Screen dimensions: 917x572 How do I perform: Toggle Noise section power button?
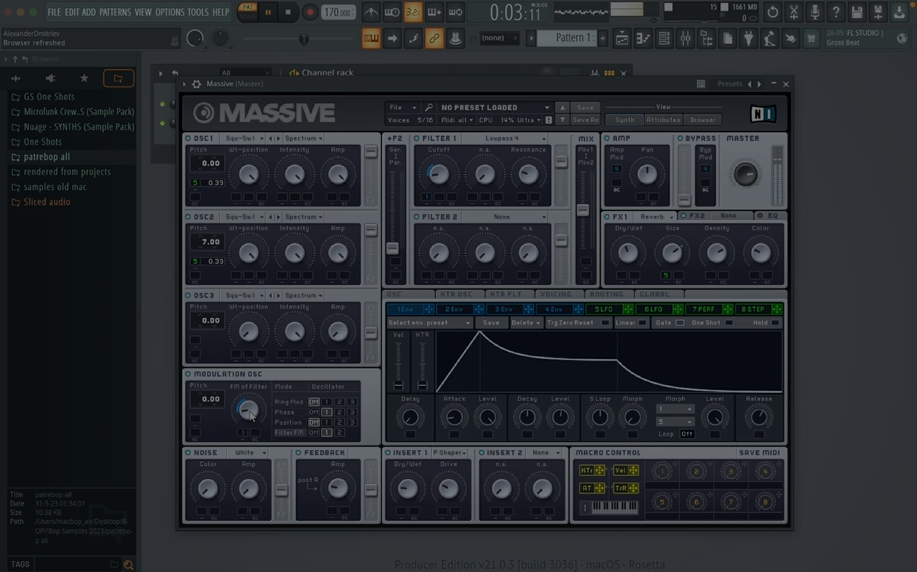pos(188,453)
